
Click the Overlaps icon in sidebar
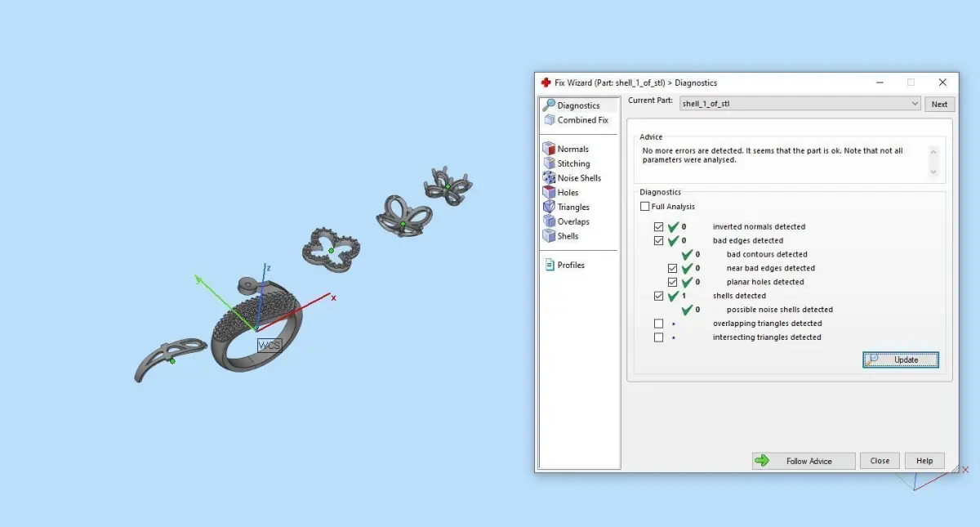coord(549,221)
